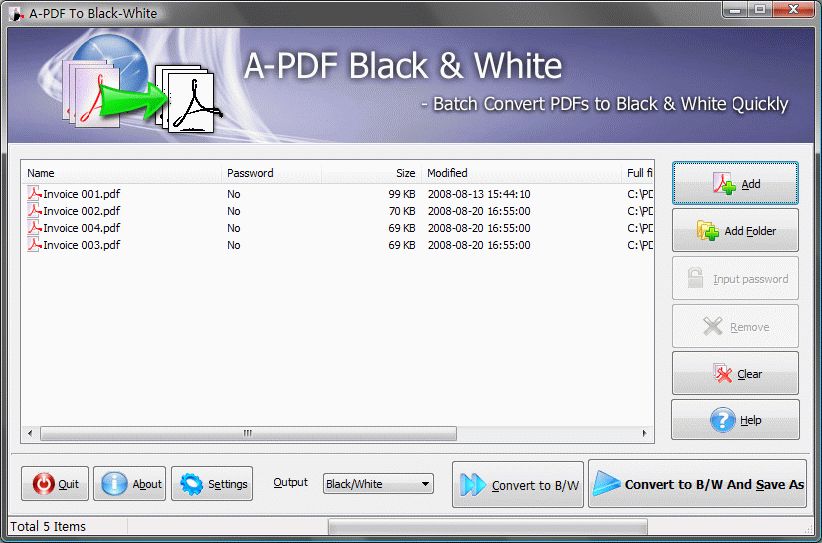Click Convert to B/W And Save As
The height and width of the screenshot is (543, 822).
(698, 484)
